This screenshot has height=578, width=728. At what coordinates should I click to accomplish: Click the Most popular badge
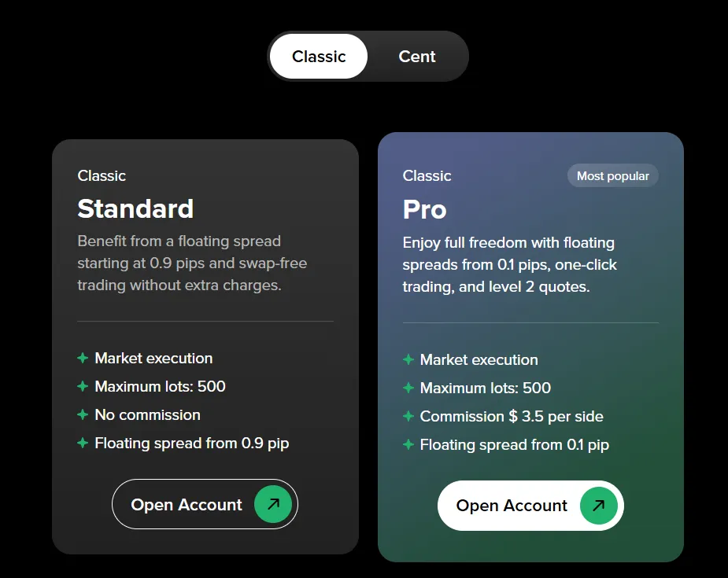[x=613, y=176]
